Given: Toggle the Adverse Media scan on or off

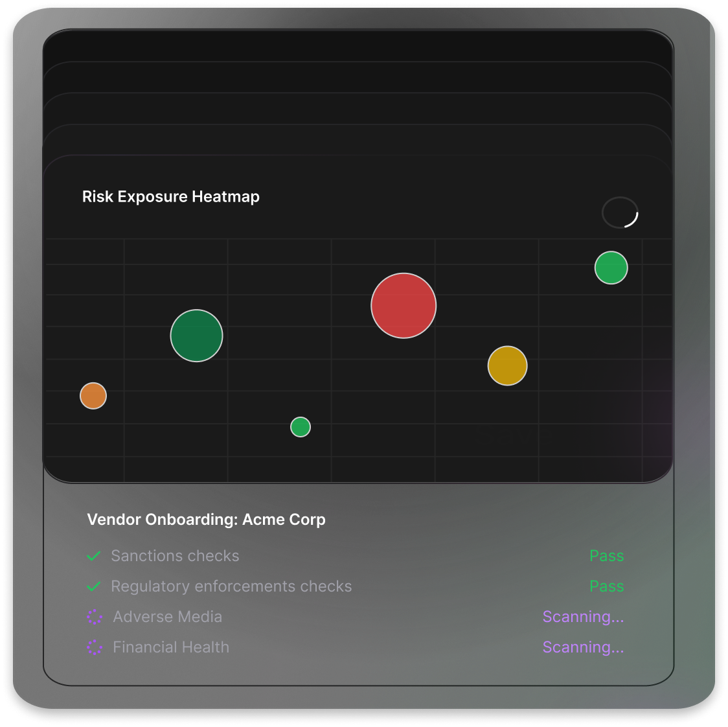Looking at the screenshot, I should click(583, 617).
